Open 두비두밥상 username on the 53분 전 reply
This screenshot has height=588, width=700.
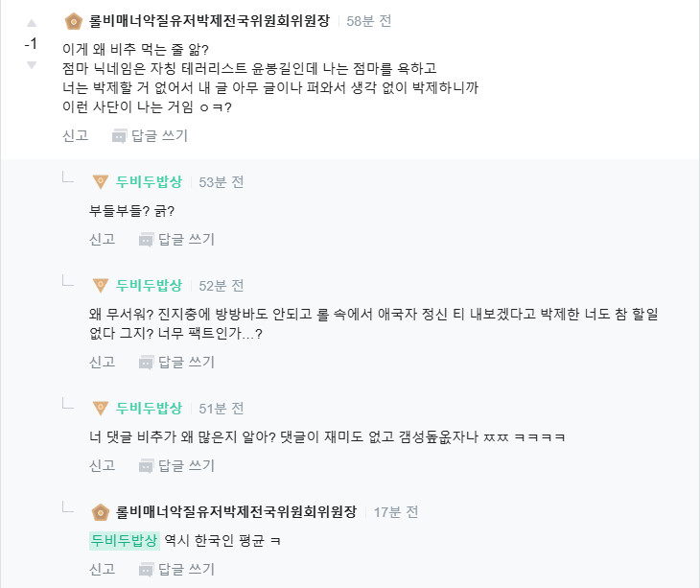[x=149, y=181]
